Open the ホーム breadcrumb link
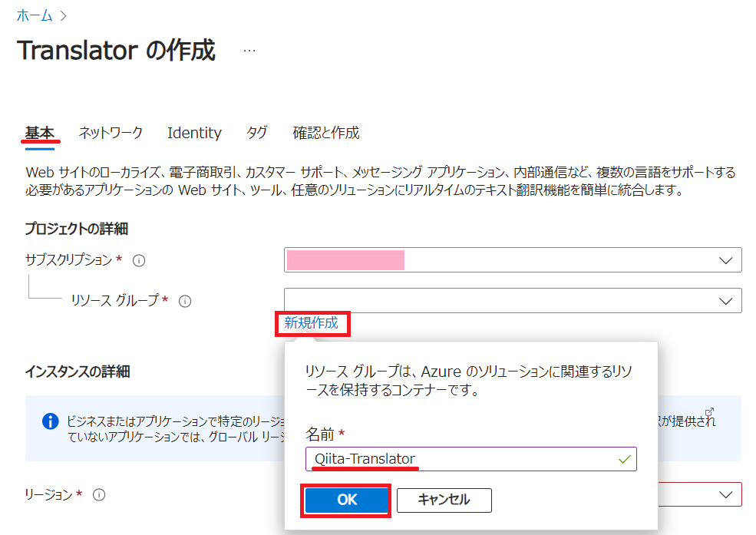 pos(35,16)
